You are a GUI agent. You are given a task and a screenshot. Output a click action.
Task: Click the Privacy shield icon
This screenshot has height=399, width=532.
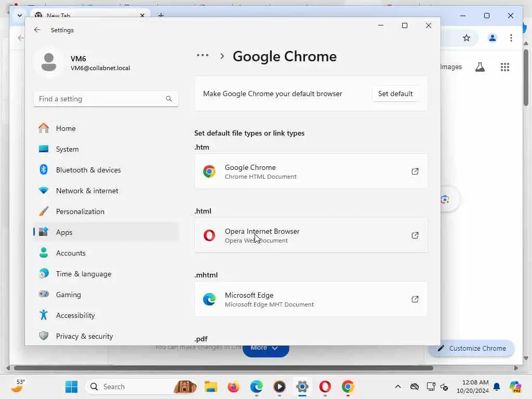tap(44, 336)
